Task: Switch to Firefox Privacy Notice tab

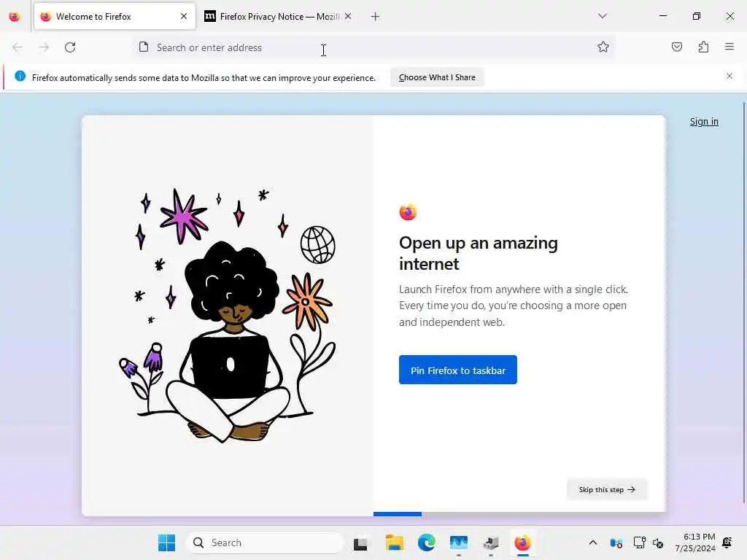Action: pos(279,17)
